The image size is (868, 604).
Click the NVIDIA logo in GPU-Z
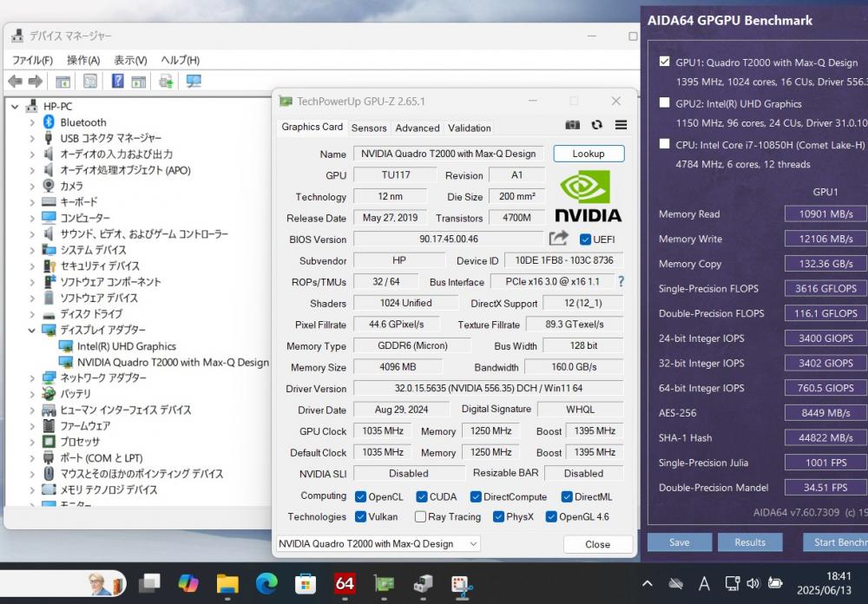tap(588, 196)
